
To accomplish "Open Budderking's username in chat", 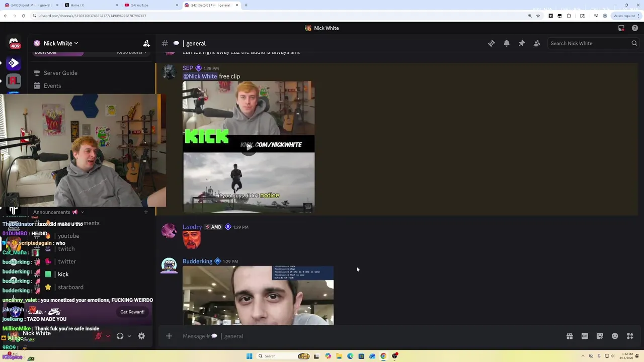I will pyautogui.click(x=197, y=261).
